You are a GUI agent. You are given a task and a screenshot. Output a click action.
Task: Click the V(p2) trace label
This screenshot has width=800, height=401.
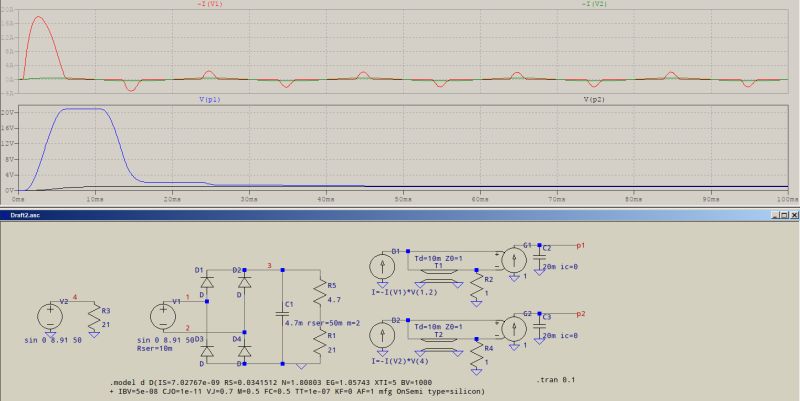594,100
